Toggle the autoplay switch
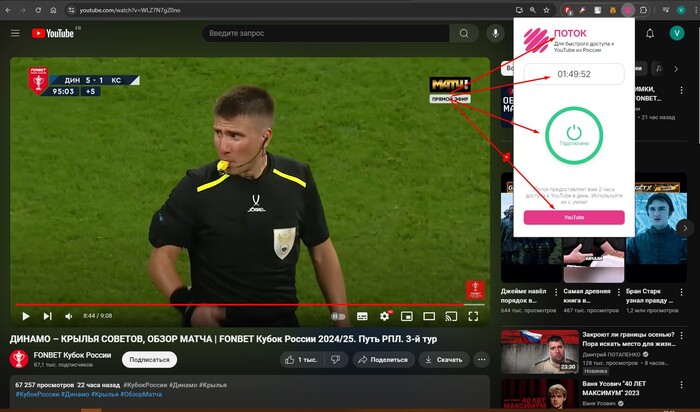The width and height of the screenshot is (700, 412). (x=338, y=316)
